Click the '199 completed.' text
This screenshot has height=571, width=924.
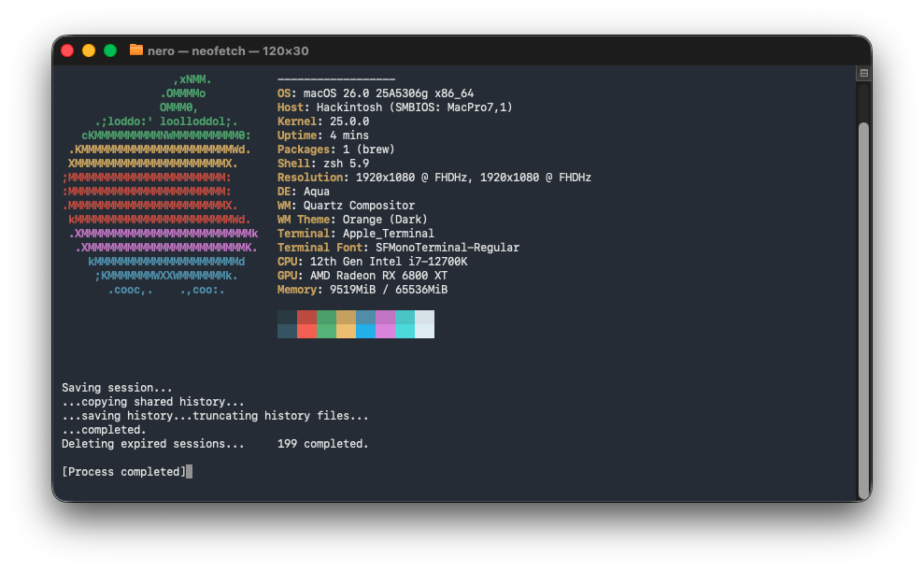(x=323, y=444)
